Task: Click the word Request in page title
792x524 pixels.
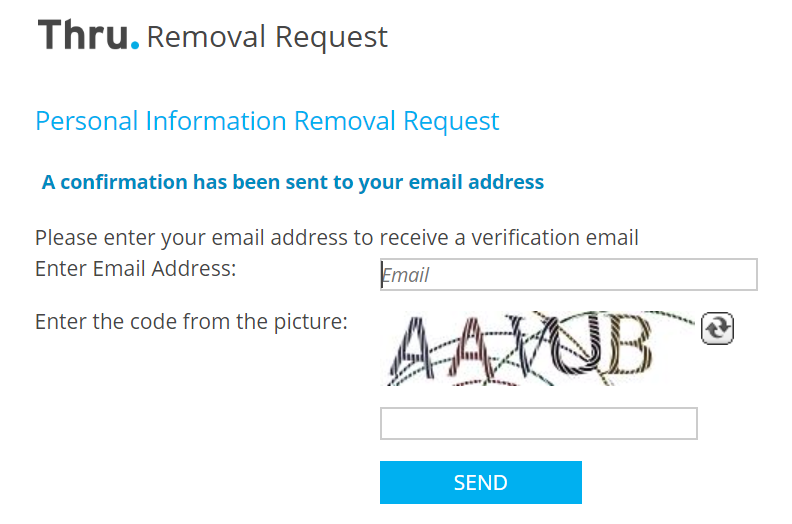Action: point(331,38)
